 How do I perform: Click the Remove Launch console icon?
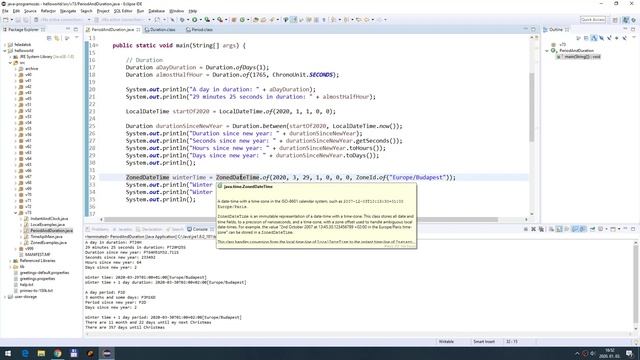coord(533,229)
